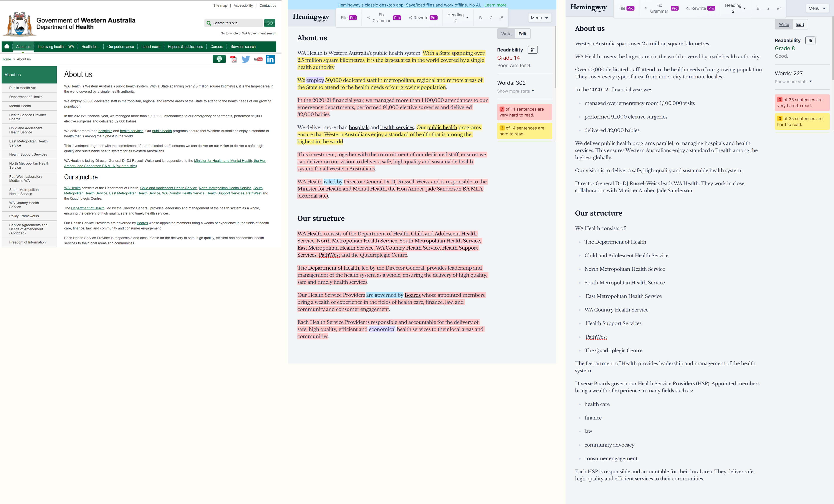This screenshot has width=834, height=504.
Task: Expand Show more stats in right editor
Action: tap(793, 82)
